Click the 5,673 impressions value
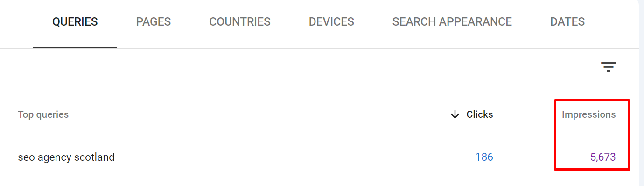Viewport: 644px width, 186px height. [603, 157]
